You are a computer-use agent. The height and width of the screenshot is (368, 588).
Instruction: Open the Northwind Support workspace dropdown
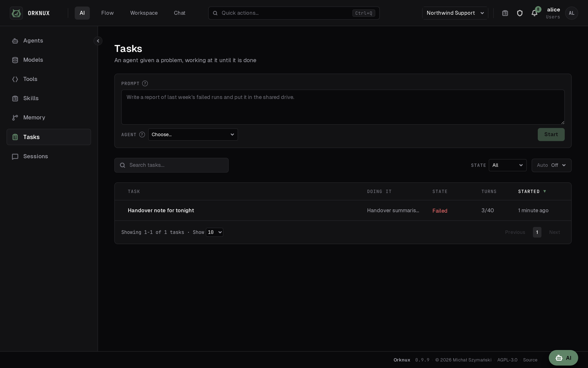coord(455,13)
